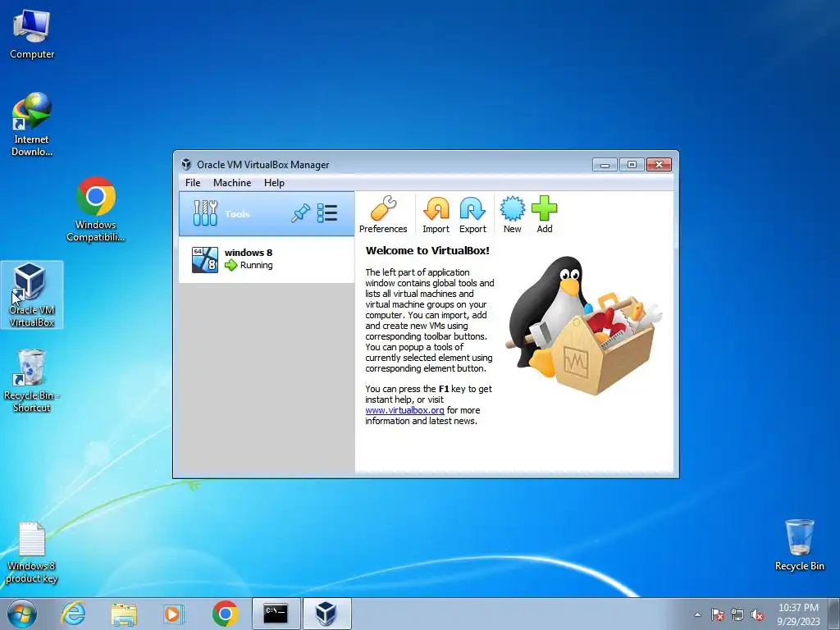Click the VirtualBox taskbar button
This screenshot has height=630, width=840.
point(326,614)
